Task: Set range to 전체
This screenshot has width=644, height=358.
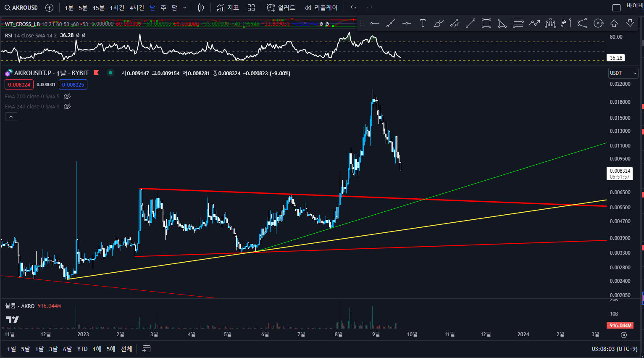Action: pos(126,349)
